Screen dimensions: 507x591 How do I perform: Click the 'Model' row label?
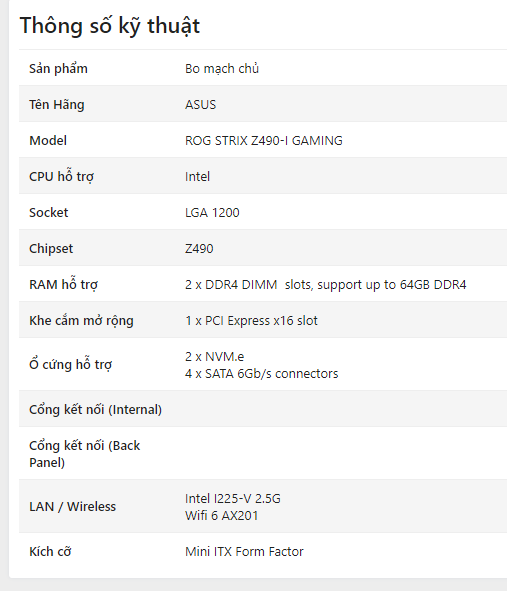pyautogui.click(x=48, y=141)
